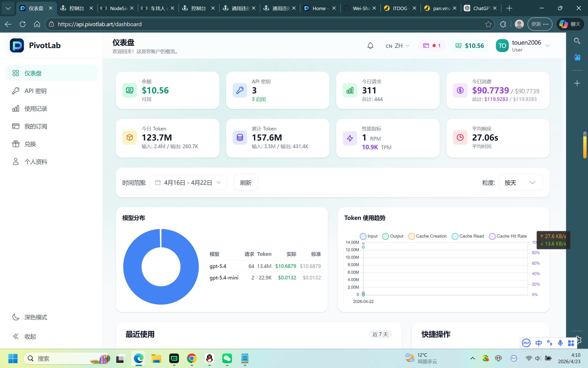Expand touen2006 user menu

(x=523, y=46)
